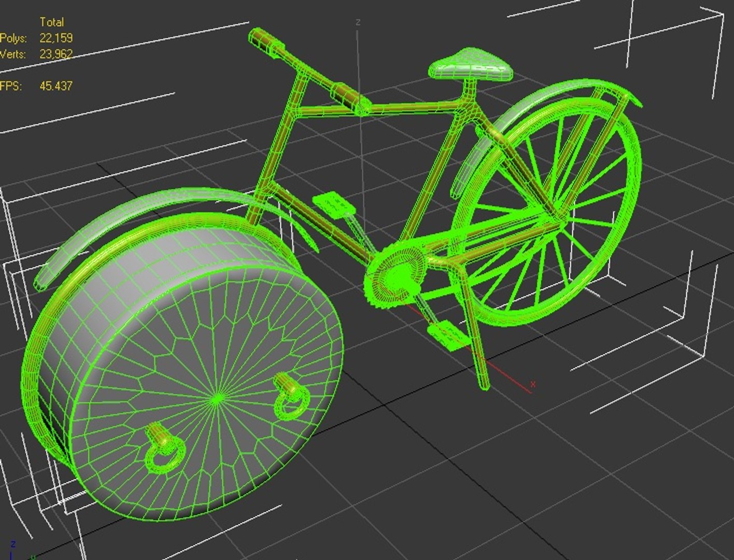This screenshot has height=560, width=734.
Task: Click the red X axis label
Action: (533, 384)
